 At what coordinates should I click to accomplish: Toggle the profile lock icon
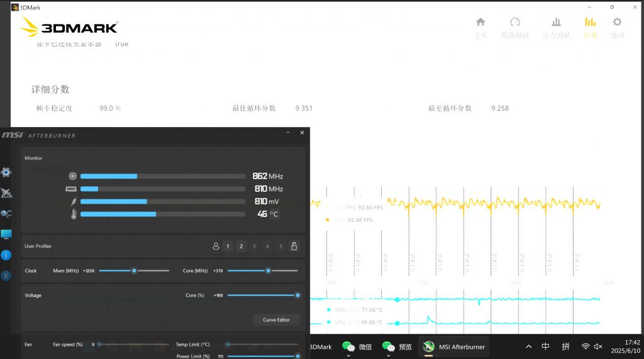coord(294,246)
